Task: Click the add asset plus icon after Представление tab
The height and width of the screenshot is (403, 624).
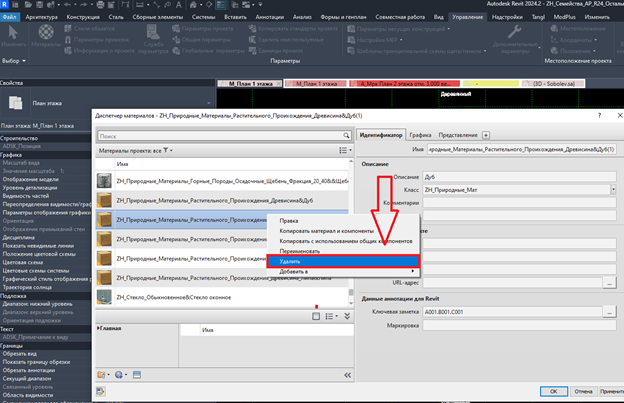Action: click(x=486, y=135)
